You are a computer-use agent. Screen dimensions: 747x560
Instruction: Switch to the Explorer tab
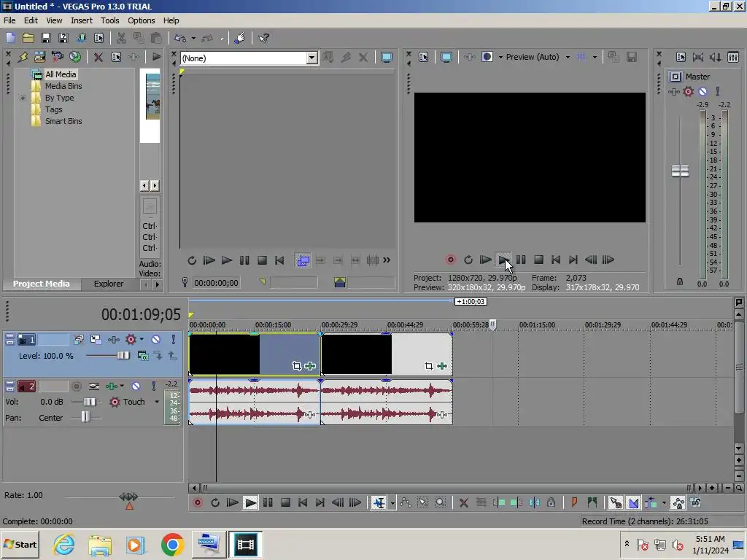click(x=109, y=284)
